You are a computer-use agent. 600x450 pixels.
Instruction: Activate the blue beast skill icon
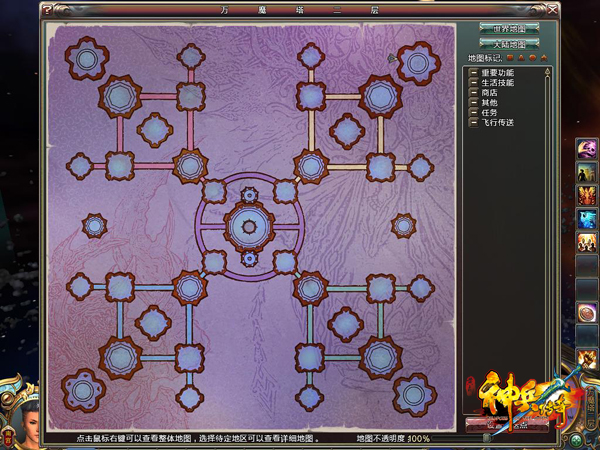click(x=587, y=218)
